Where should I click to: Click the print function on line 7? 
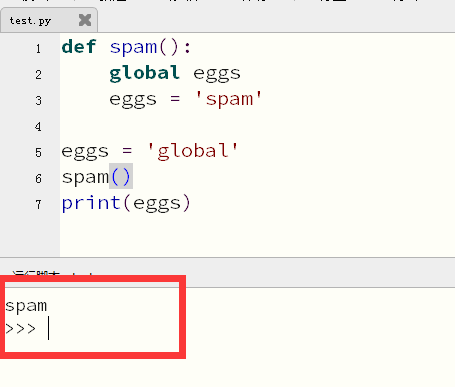pyautogui.click(x=91, y=203)
